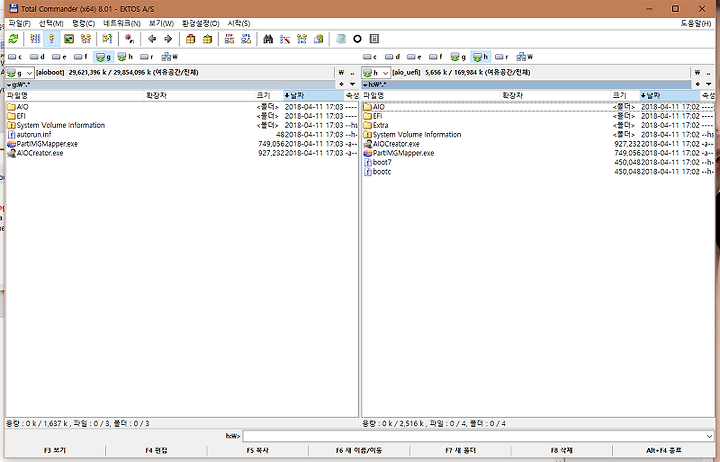Click left panel root directory button

point(341,73)
